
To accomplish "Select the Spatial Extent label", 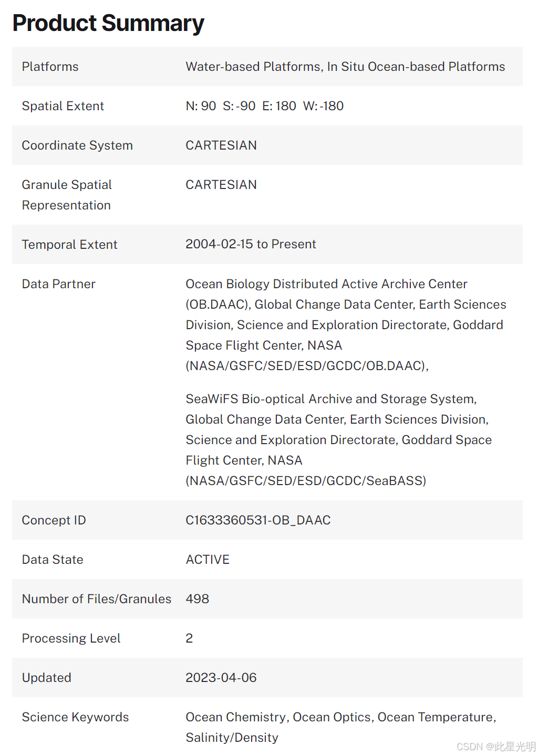I will 63,106.
